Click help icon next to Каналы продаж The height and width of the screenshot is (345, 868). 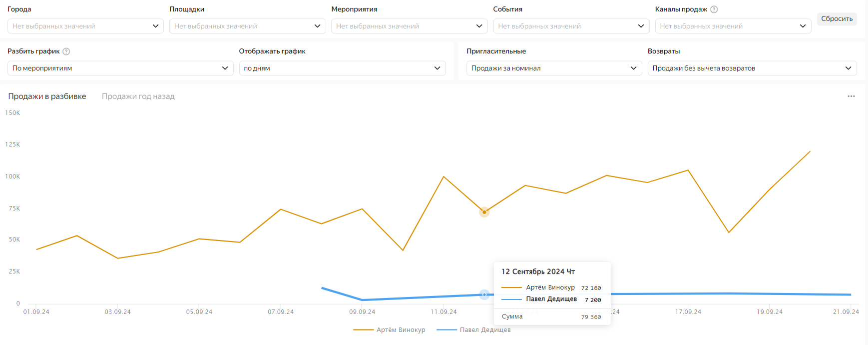coord(714,9)
